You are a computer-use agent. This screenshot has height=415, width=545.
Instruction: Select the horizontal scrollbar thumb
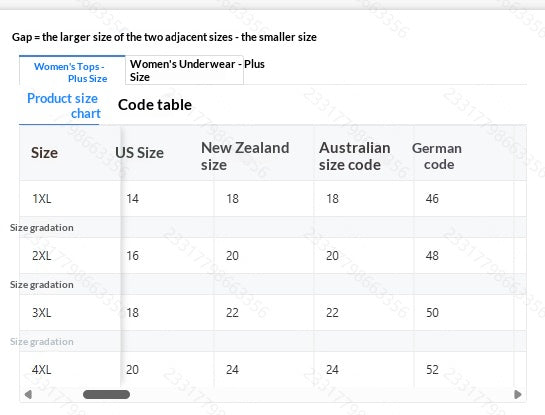click(106, 394)
